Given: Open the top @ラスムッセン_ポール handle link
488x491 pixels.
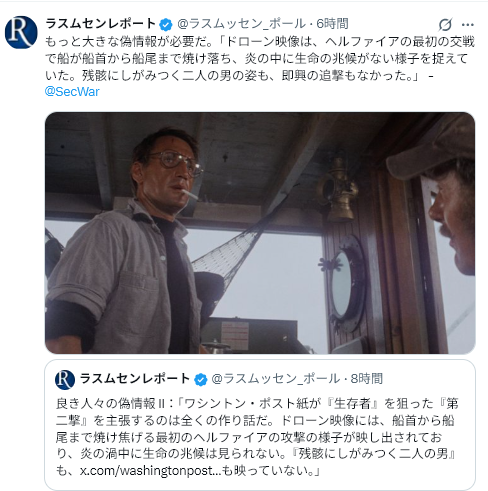Looking at the screenshot, I should pos(241,24).
